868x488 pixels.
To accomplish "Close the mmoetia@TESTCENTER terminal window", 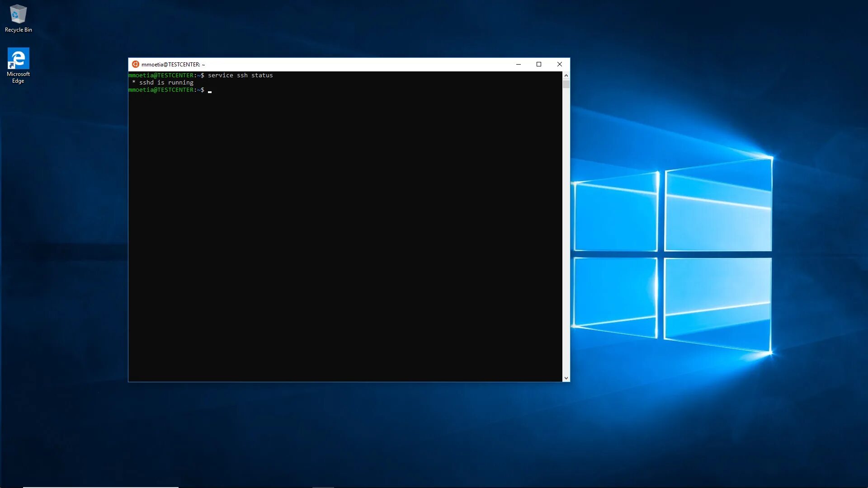I will point(560,64).
